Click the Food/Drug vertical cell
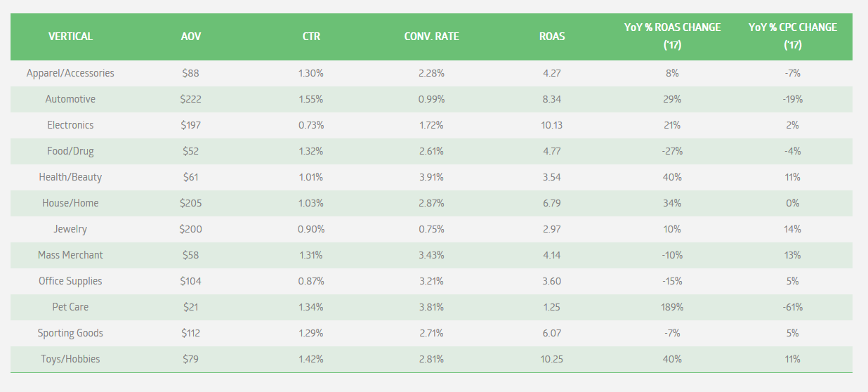 coord(70,151)
